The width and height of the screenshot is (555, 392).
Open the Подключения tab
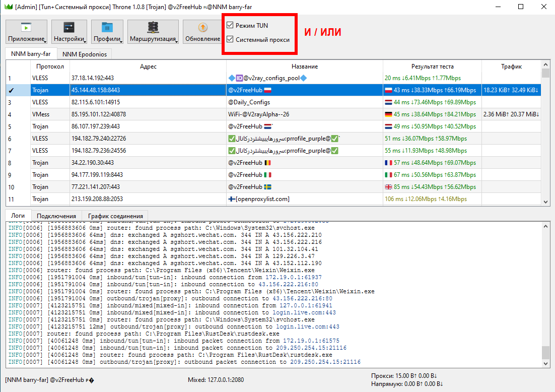[56, 216]
